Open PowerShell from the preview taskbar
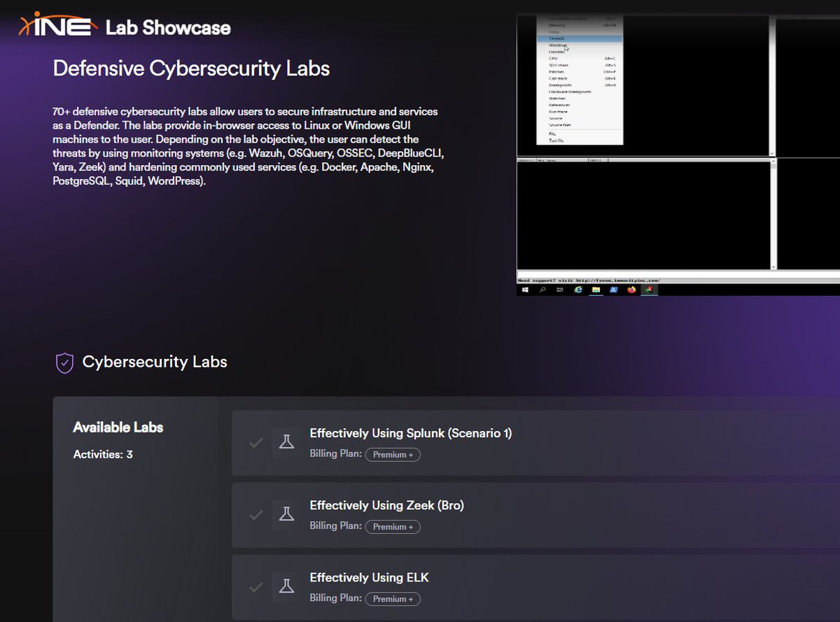This screenshot has width=840, height=622. (614, 290)
